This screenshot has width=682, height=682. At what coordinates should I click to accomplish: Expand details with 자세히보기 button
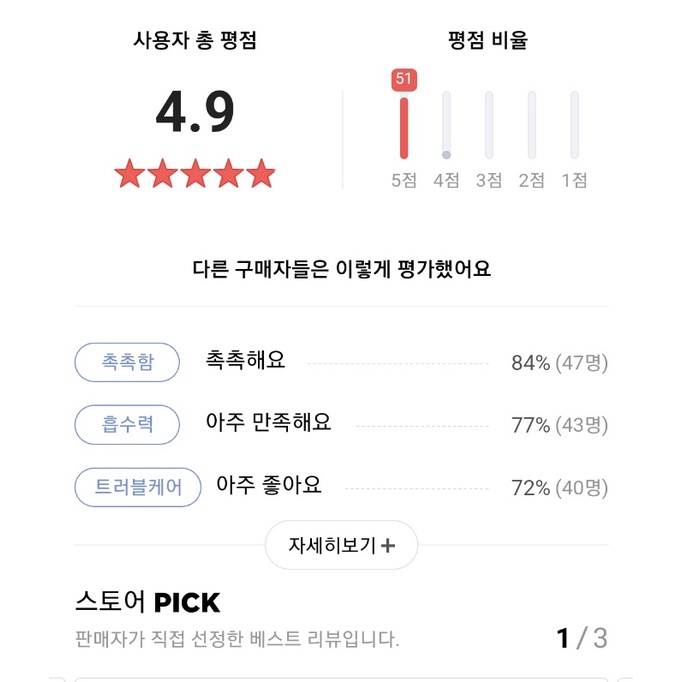click(x=341, y=546)
